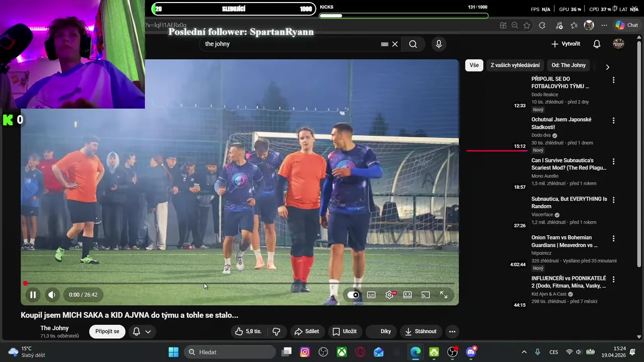Open Opera browser from the taskbar

(x=360, y=352)
